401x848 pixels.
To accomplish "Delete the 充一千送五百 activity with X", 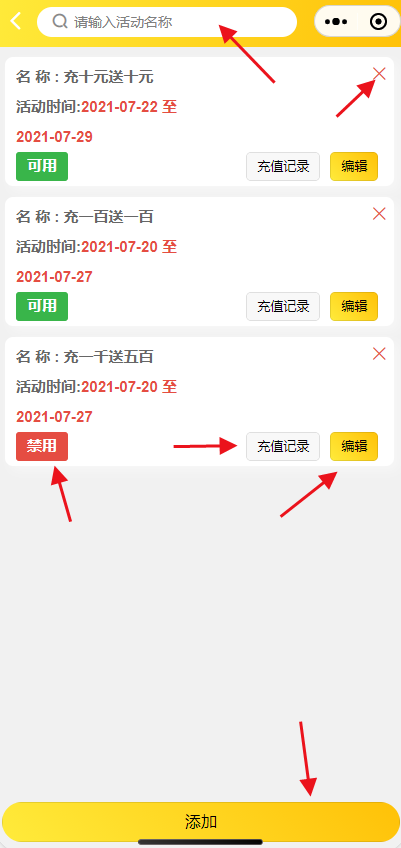I will click(379, 354).
